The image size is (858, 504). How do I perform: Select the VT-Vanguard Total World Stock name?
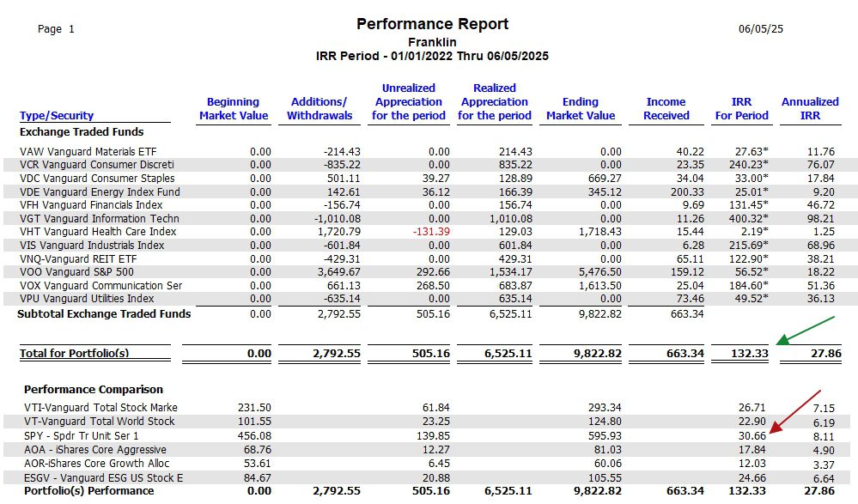(99, 422)
